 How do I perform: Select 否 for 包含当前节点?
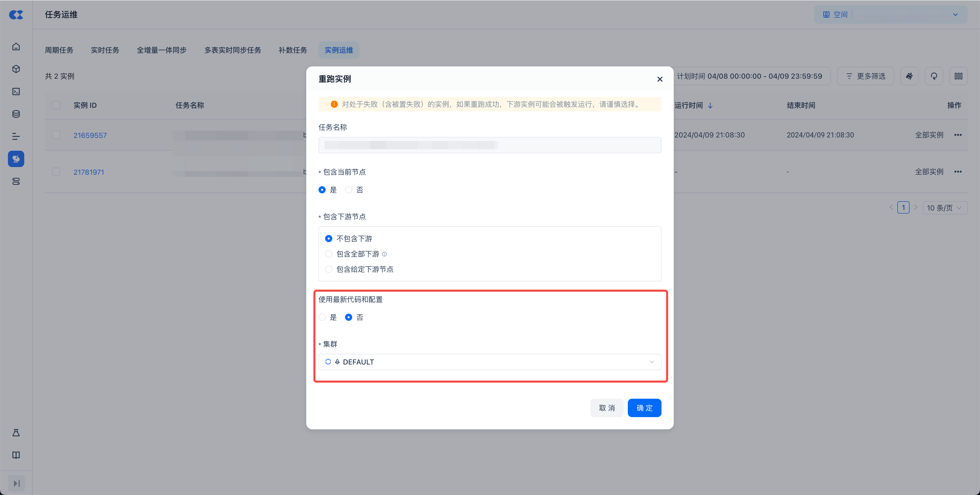click(348, 190)
